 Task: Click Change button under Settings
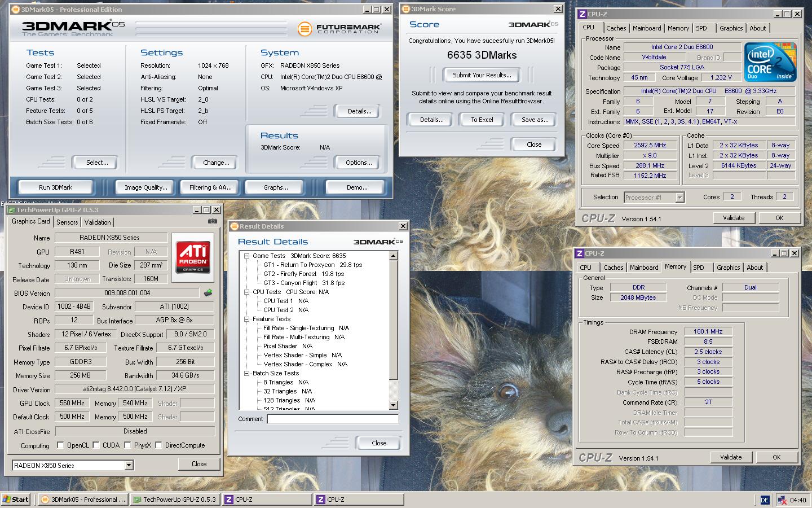click(x=216, y=163)
